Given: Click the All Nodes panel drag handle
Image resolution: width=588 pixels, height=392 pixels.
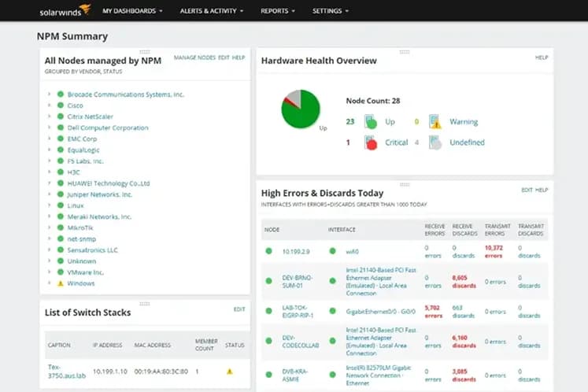Looking at the screenshot, I should click(x=145, y=52).
